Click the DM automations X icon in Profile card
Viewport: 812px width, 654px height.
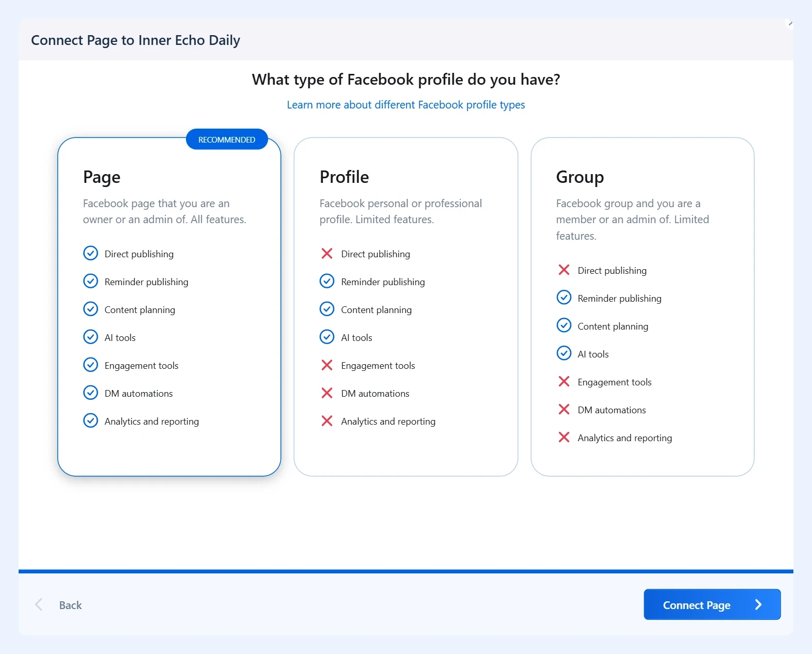pyautogui.click(x=327, y=393)
